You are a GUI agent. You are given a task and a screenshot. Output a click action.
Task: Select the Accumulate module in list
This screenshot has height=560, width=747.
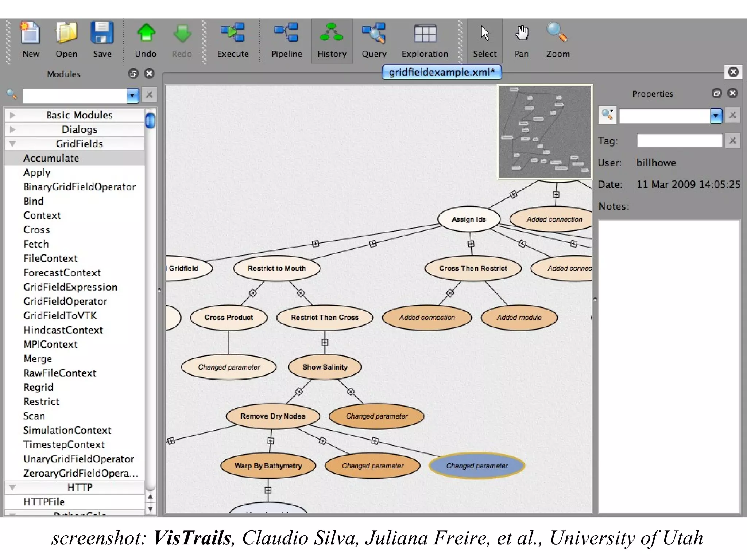[51, 158]
